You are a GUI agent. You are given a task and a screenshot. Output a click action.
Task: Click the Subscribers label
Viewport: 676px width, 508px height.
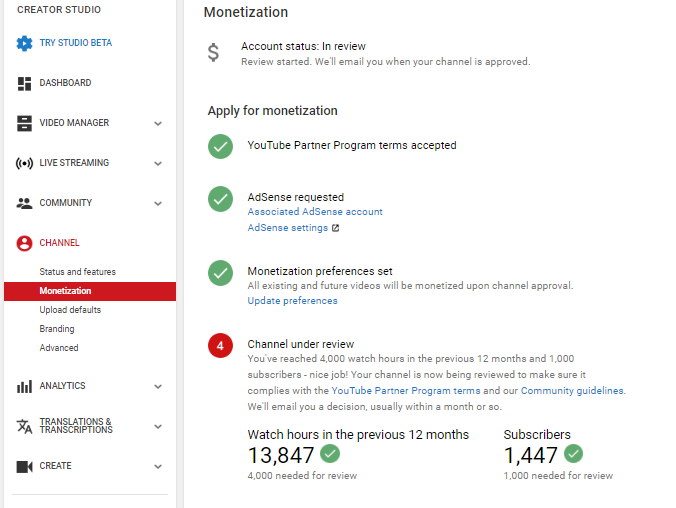(537, 434)
